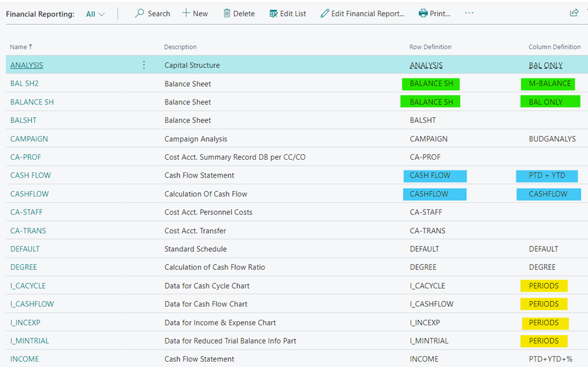Click the Edit Financial Report pencil icon
The image size is (588, 367).
(324, 14)
